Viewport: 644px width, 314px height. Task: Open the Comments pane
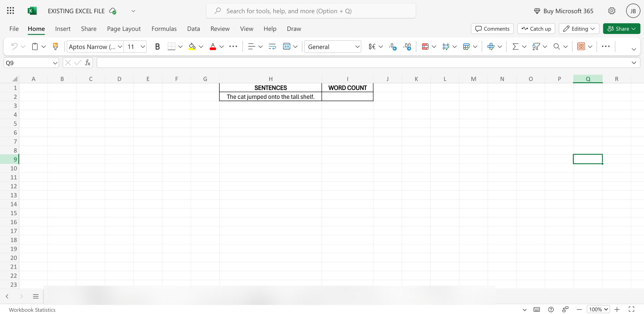point(492,29)
